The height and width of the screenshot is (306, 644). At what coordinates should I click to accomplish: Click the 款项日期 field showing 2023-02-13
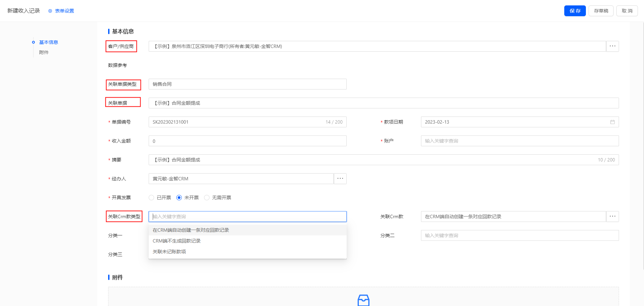[x=520, y=122]
